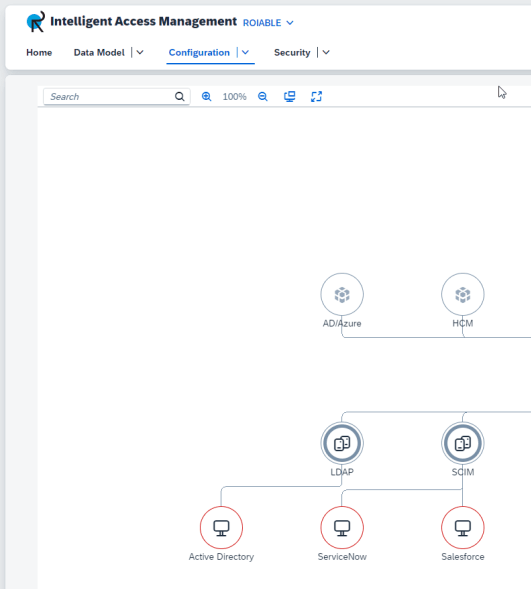The image size is (531, 589).
Task: Select the AD/Azure node
Action: click(x=342, y=294)
